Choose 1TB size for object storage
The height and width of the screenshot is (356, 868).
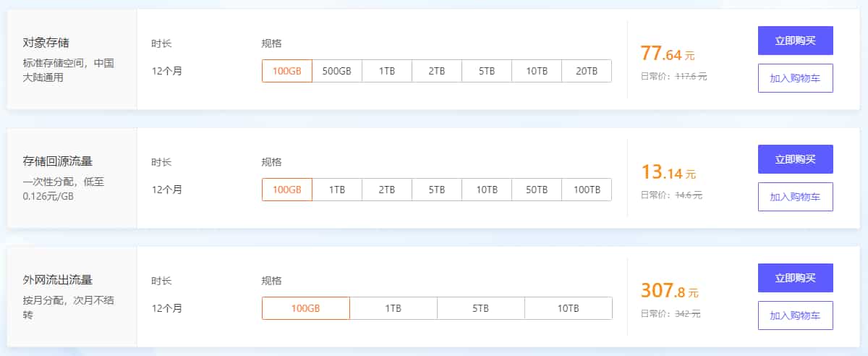[x=387, y=71]
